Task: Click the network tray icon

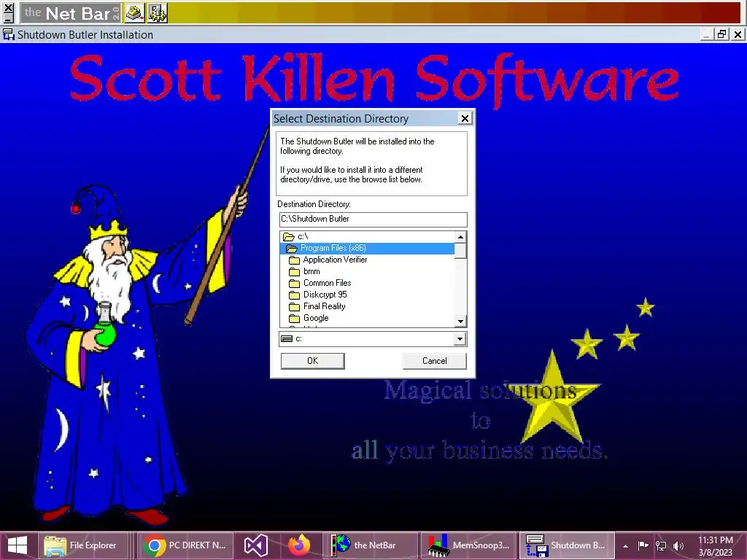Action: pos(661,545)
